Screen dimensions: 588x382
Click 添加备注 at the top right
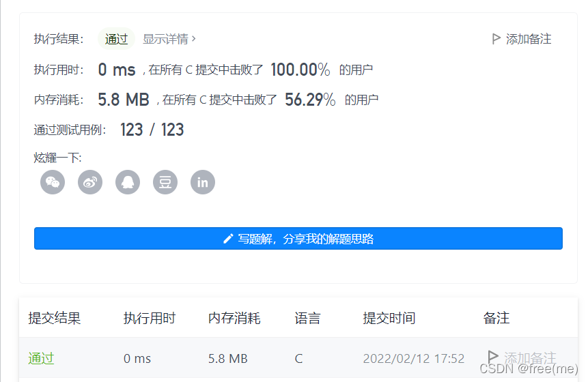[529, 39]
